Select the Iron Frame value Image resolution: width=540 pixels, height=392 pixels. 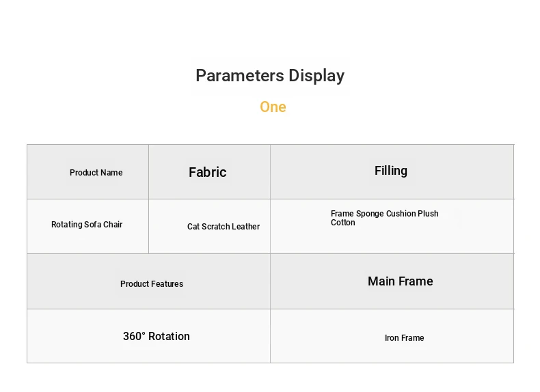pos(404,338)
